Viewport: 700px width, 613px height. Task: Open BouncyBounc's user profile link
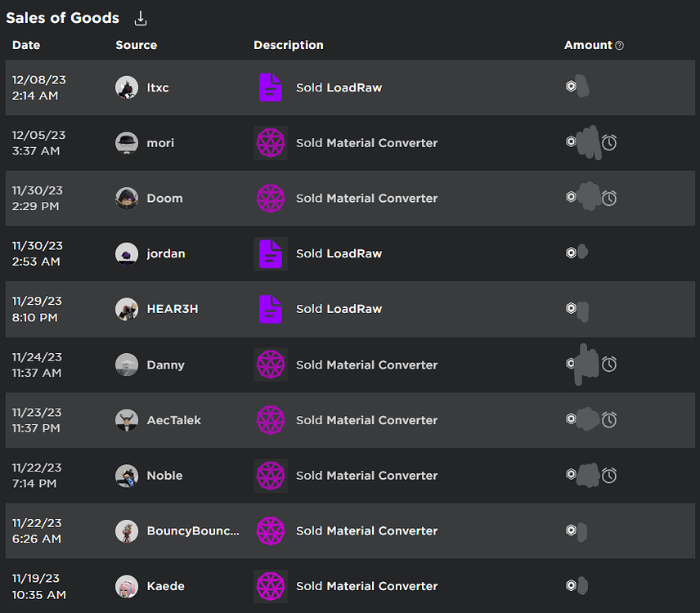pyautogui.click(x=192, y=530)
